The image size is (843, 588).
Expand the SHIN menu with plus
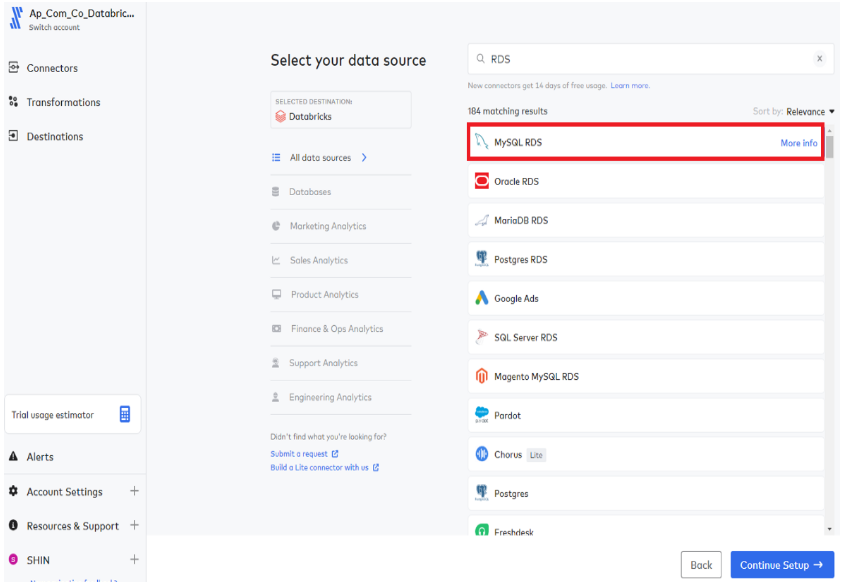click(x=134, y=560)
